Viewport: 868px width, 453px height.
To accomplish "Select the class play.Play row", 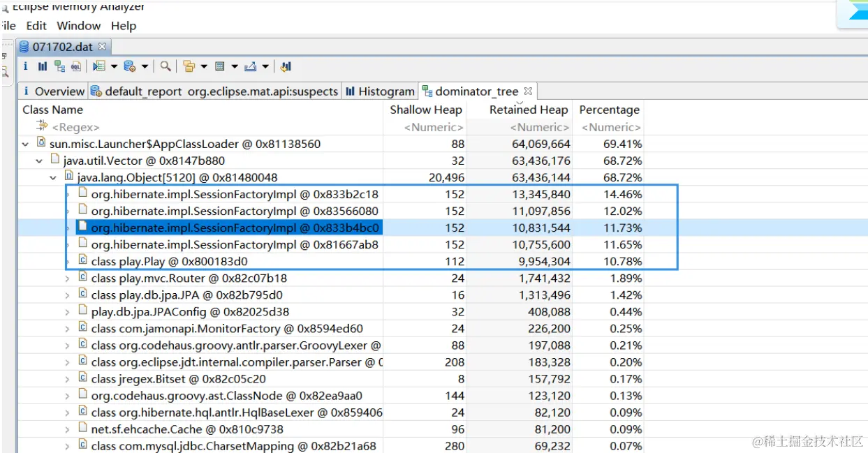I will [x=169, y=262].
